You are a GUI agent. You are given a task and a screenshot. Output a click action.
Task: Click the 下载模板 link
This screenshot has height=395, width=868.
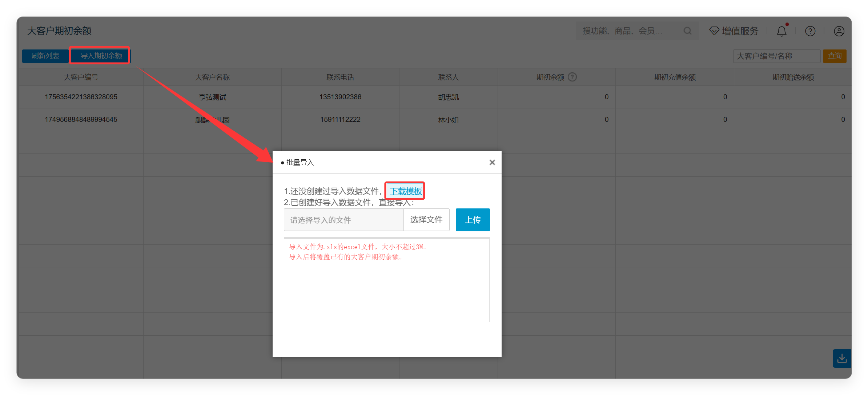[x=406, y=191]
